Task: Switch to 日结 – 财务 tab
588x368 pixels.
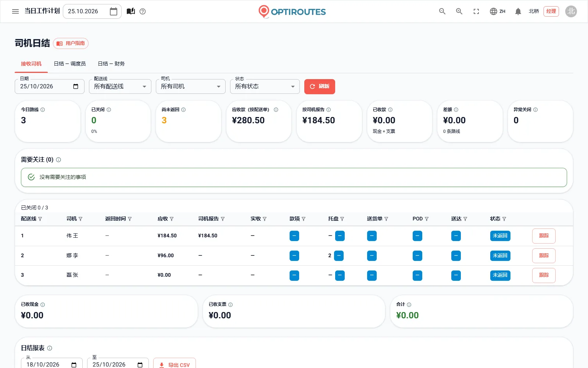Action: (111, 64)
